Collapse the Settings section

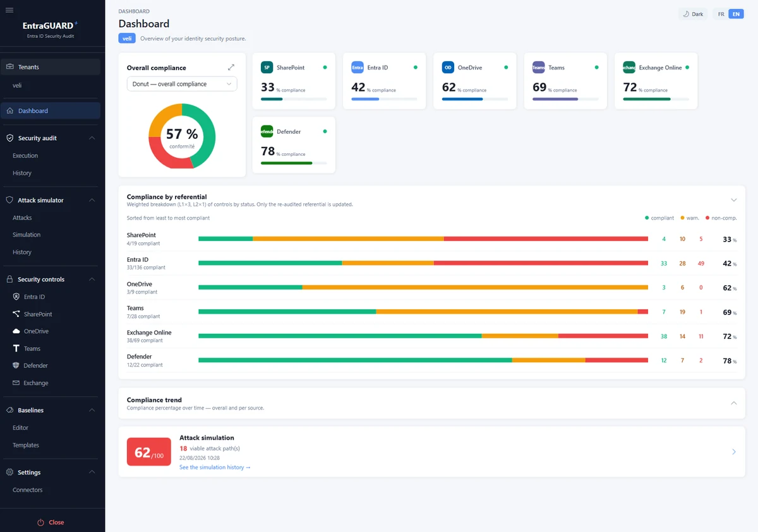pyautogui.click(x=92, y=473)
